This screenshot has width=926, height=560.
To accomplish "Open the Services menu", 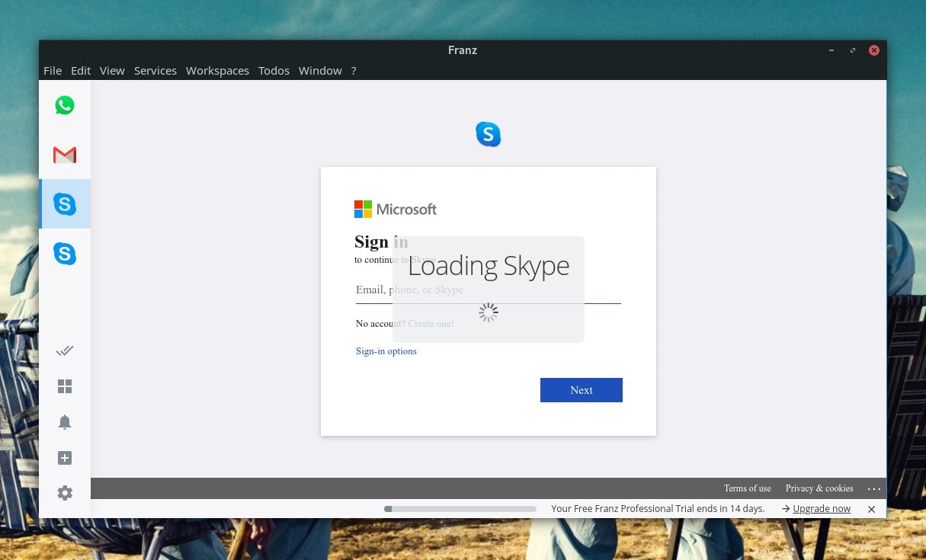I will pyautogui.click(x=155, y=71).
